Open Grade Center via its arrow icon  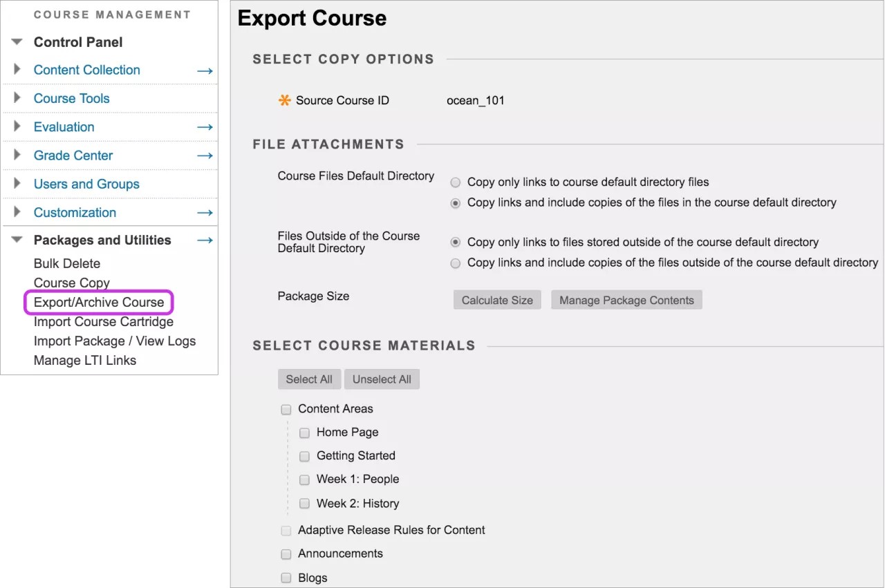point(205,155)
